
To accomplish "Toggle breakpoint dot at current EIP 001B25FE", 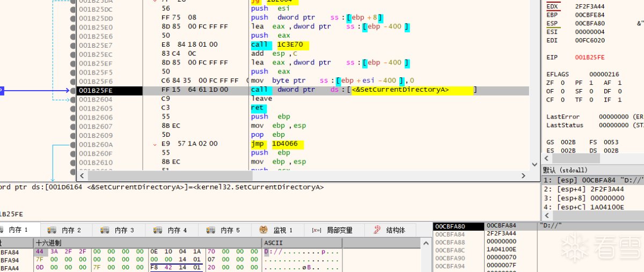I will point(73,91).
